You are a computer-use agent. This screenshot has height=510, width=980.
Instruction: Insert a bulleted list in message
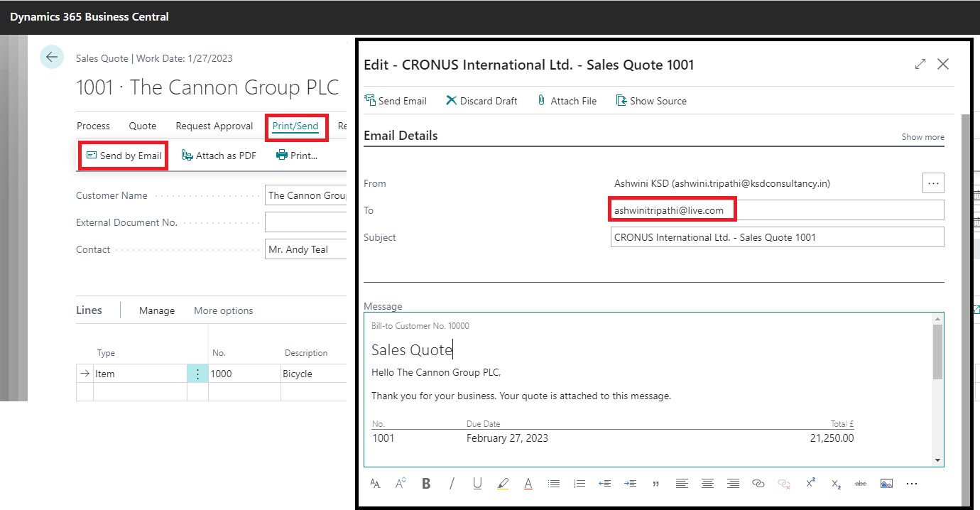click(554, 484)
